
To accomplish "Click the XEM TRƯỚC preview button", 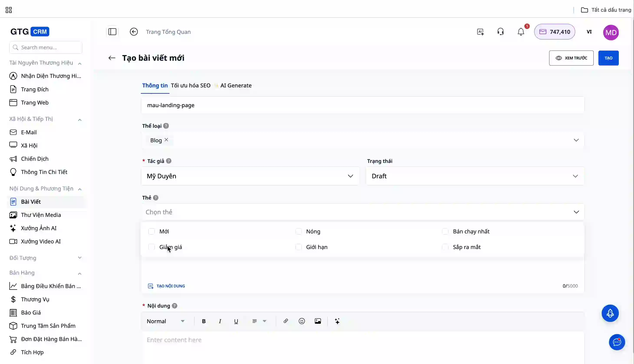I will [x=571, y=58].
